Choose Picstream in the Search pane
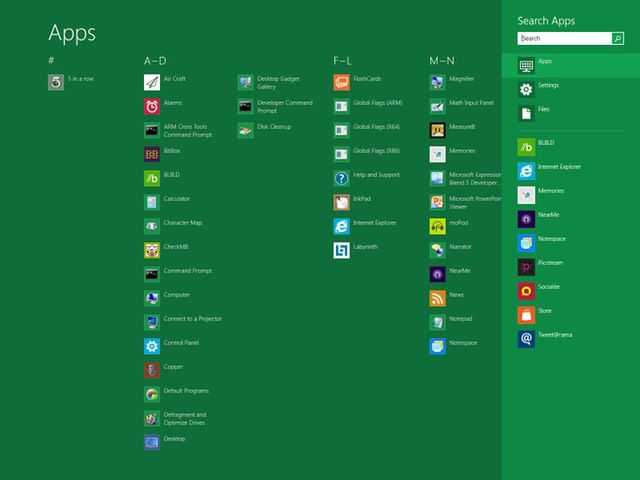The height and width of the screenshot is (480, 640). [571, 267]
